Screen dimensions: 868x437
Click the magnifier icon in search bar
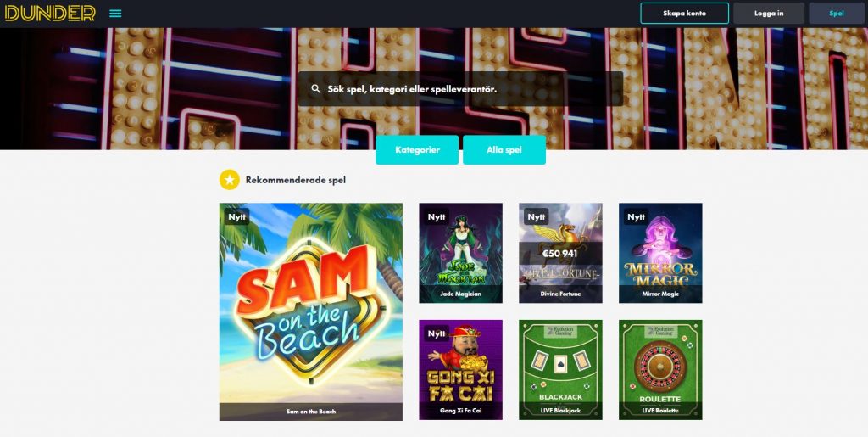click(x=315, y=88)
